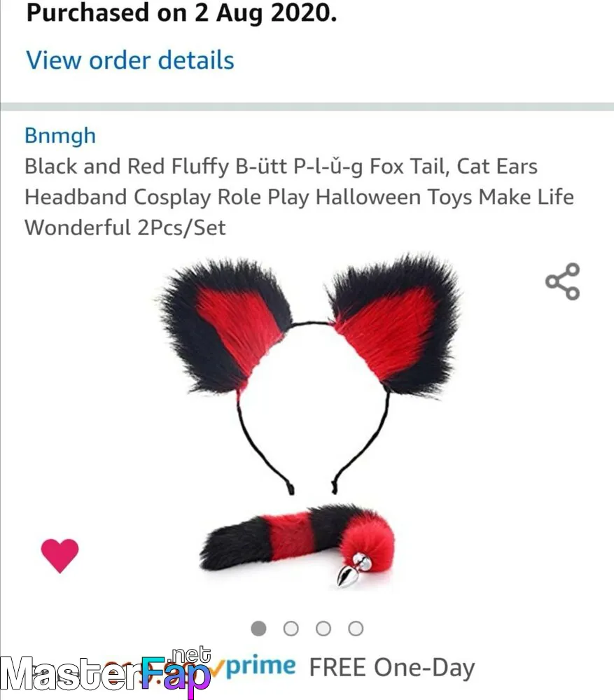Select the second image carousel dot
Viewport: 614px width, 700px height.
tap(291, 629)
